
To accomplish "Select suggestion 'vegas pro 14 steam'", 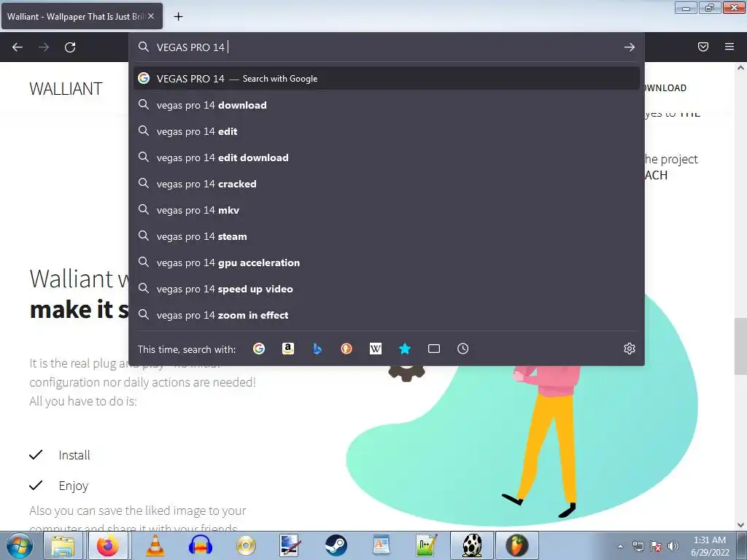I will coord(387,236).
